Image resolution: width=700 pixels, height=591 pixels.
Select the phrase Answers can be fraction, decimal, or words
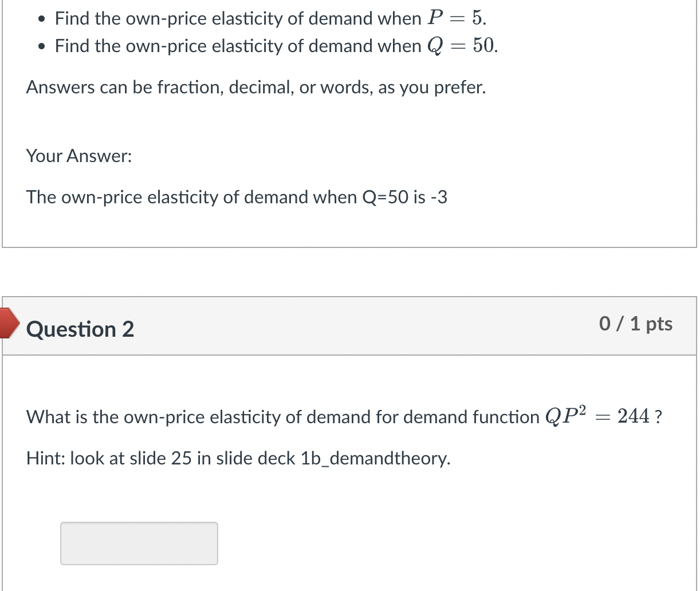[256, 87]
